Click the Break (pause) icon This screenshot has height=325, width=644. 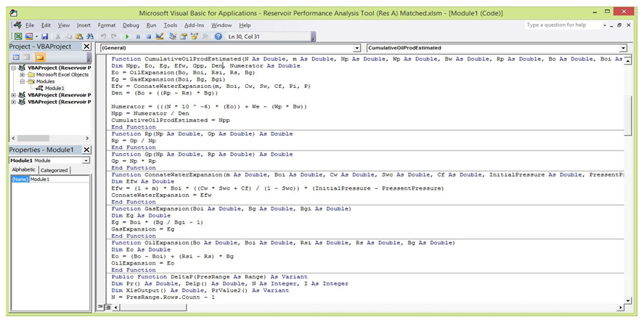pyautogui.click(x=138, y=36)
